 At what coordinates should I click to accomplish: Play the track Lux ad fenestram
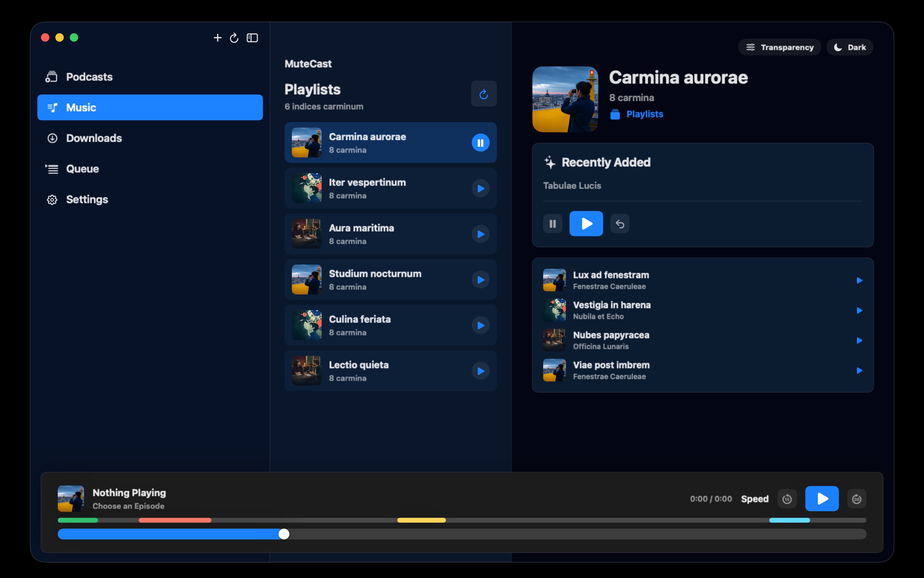[x=859, y=281]
